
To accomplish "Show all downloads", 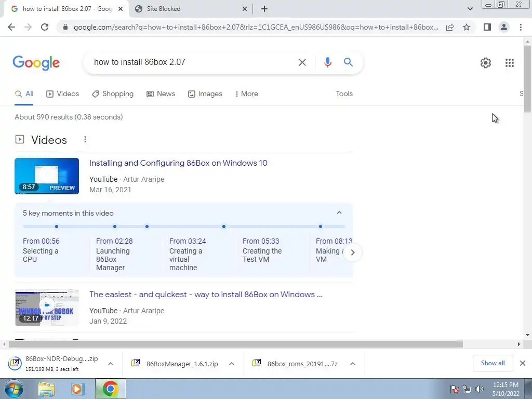I will [x=493, y=363].
